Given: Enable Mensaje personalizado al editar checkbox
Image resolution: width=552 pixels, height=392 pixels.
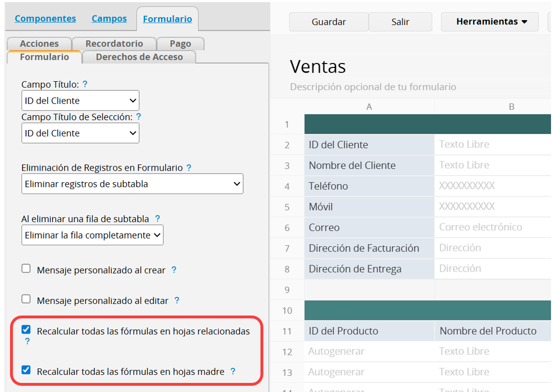Looking at the screenshot, I should (26, 300).
